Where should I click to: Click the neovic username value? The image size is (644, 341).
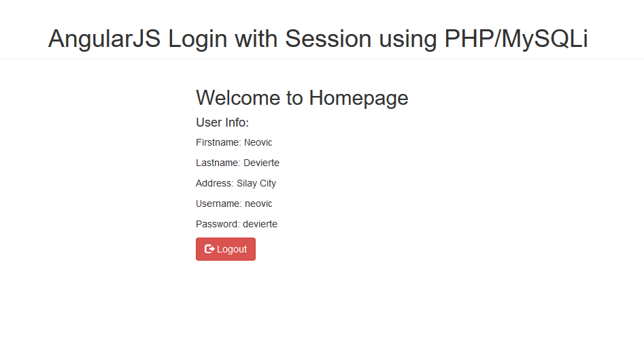tap(258, 204)
